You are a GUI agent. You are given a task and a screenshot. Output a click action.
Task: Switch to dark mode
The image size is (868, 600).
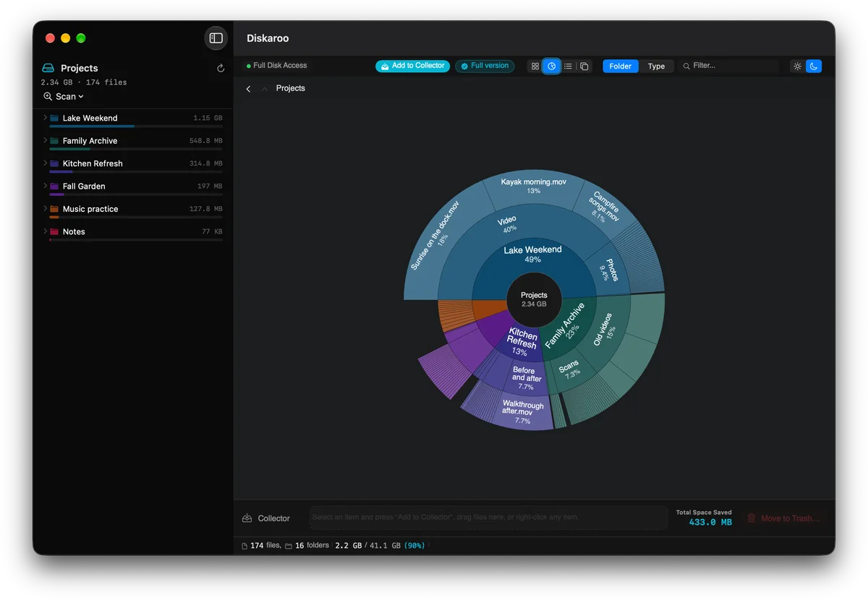click(814, 67)
